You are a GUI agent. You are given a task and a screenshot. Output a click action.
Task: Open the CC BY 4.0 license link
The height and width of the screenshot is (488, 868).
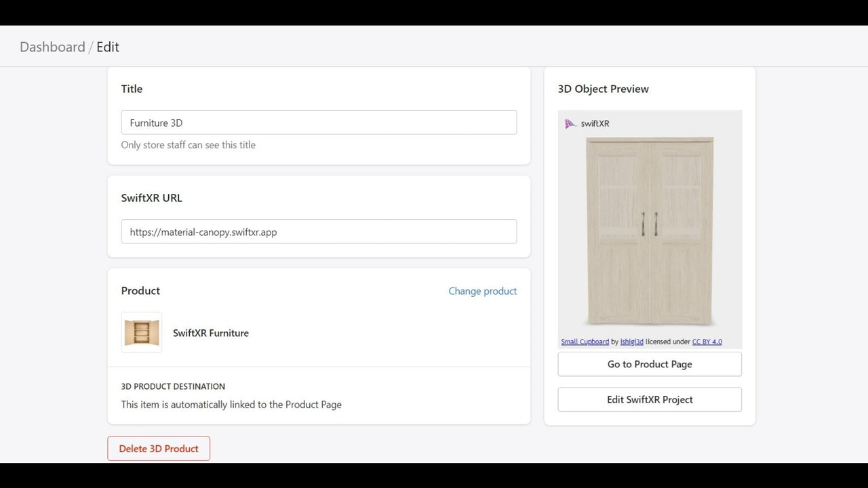tap(707, 341)
